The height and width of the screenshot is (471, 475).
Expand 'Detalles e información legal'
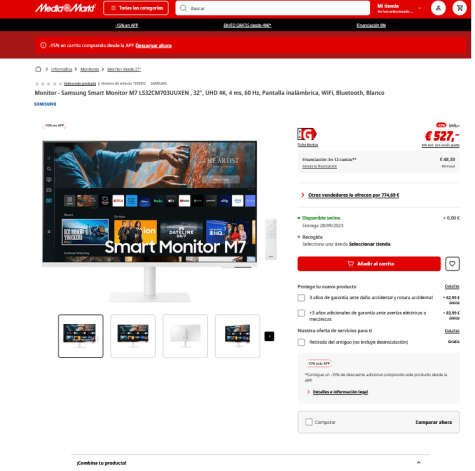coord(340,392)
